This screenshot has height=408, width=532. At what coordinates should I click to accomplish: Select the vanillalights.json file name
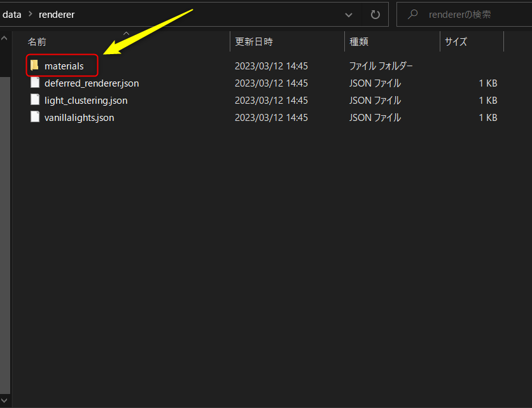coord(79,117)
